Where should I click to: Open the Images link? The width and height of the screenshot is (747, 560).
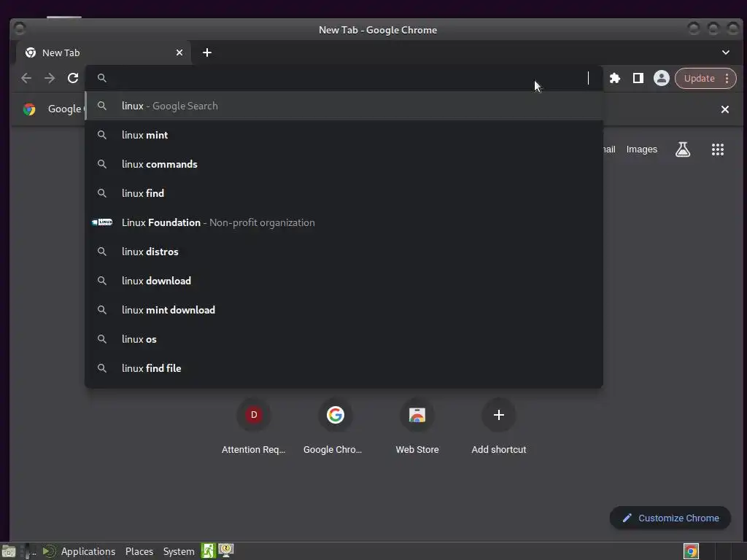point(641,149)
